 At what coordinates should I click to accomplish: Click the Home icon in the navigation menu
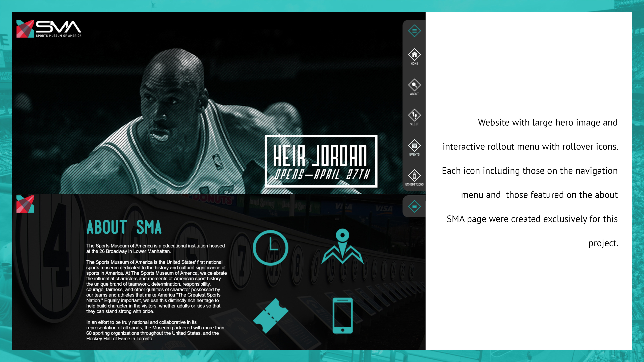click(414, 54)
